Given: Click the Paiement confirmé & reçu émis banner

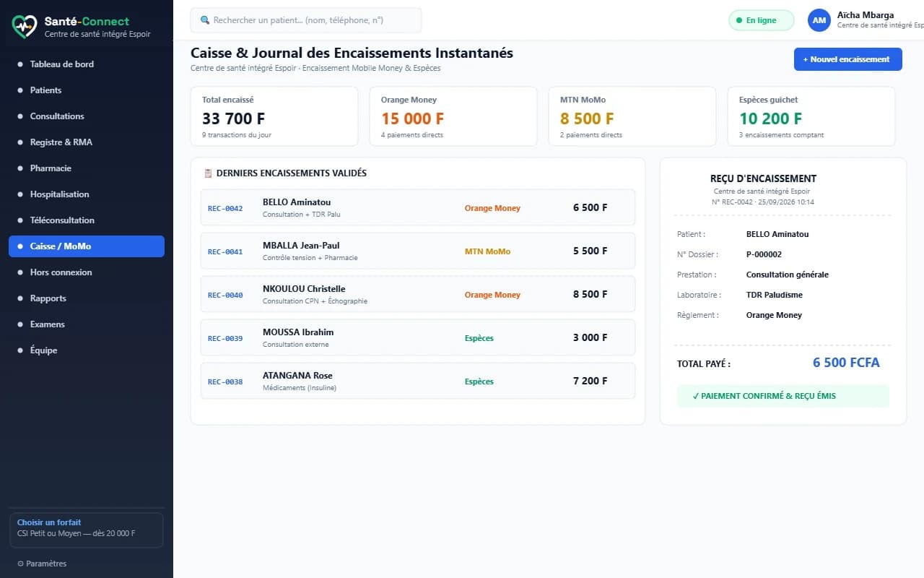Looking at the screenshot, I should coord(783,396).
